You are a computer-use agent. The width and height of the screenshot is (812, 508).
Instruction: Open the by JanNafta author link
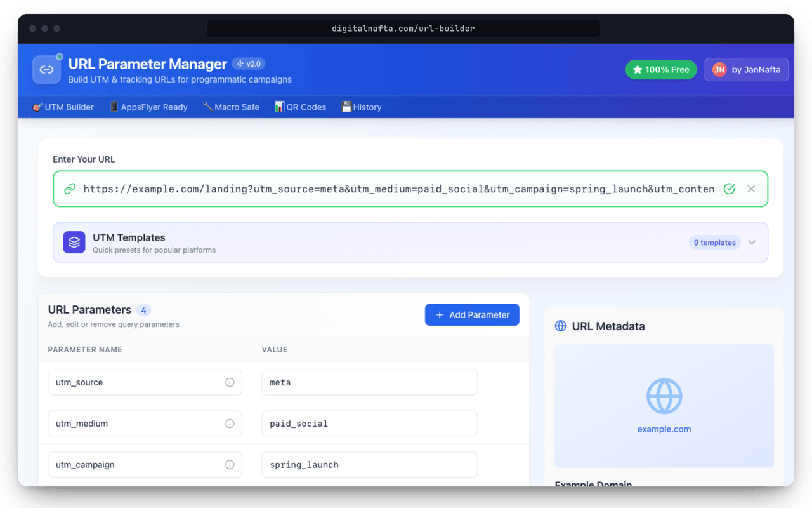point(746,70)
